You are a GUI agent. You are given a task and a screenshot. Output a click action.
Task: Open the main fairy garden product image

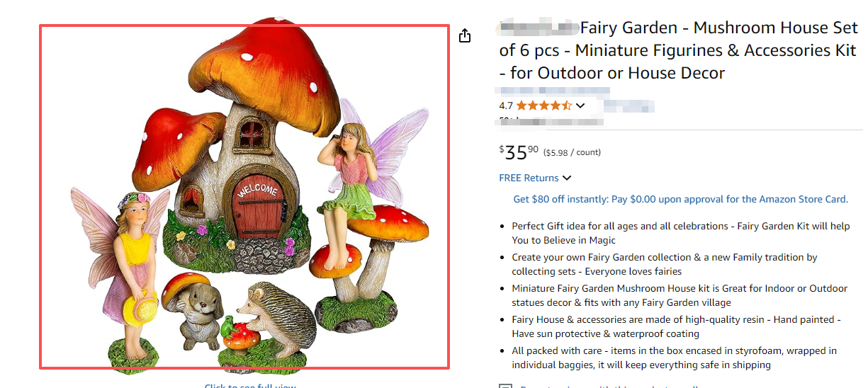[x=244, y=197]
